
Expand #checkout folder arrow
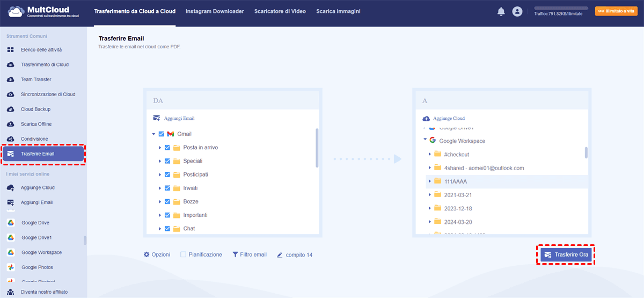[430, 154]
